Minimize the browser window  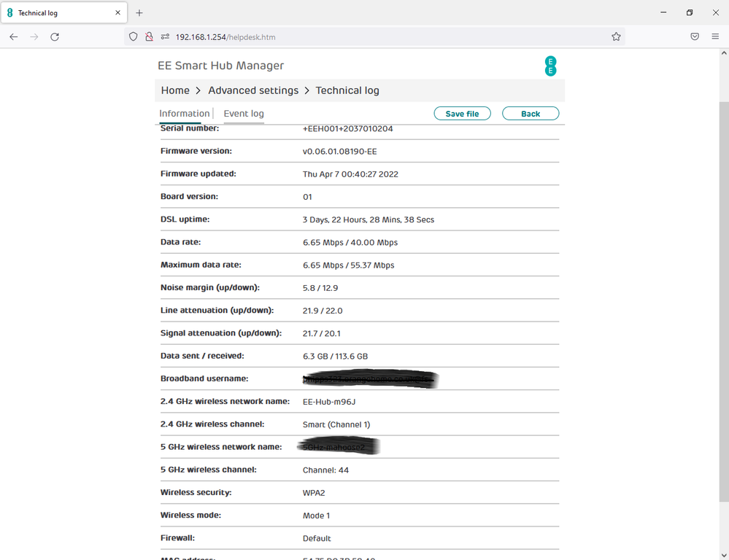[x=663, y=12]
